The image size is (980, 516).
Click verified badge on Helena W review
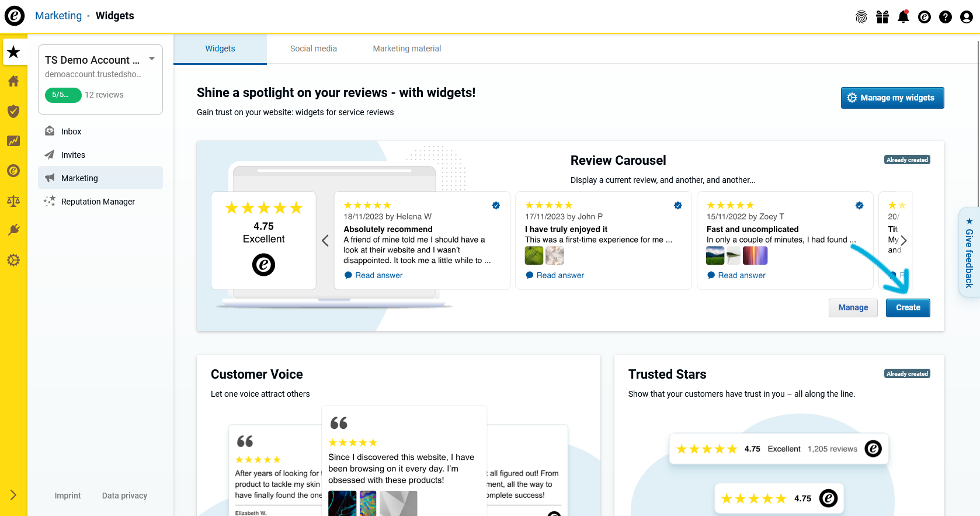pyautogui.click(x=496, y=205)
